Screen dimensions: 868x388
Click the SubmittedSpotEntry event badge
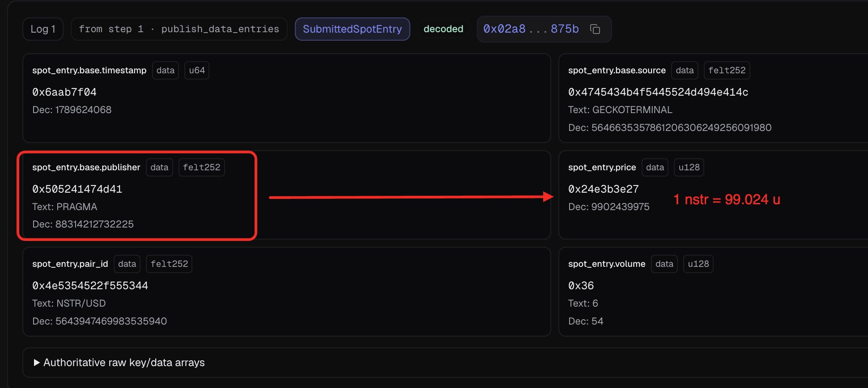coord(353,29)
